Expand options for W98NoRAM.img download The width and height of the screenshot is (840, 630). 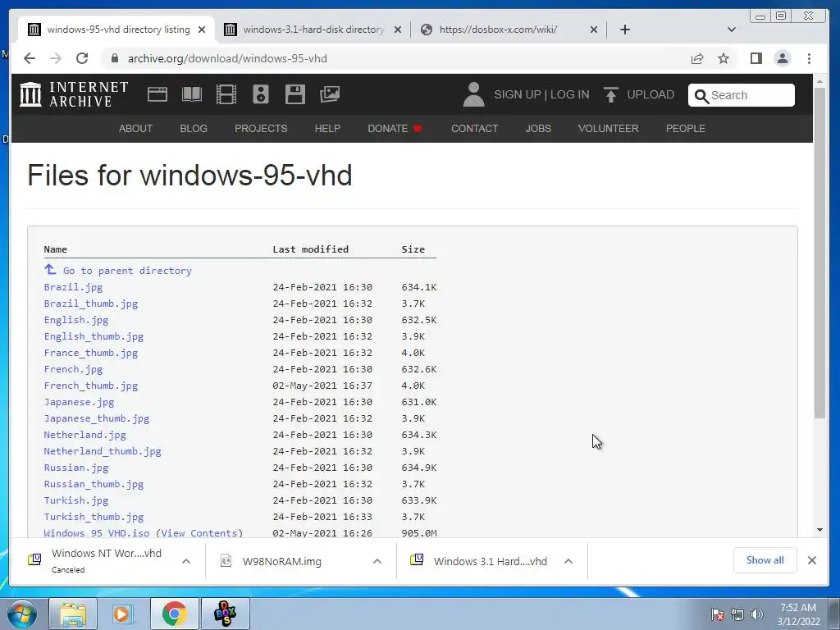tap(377, 561)
